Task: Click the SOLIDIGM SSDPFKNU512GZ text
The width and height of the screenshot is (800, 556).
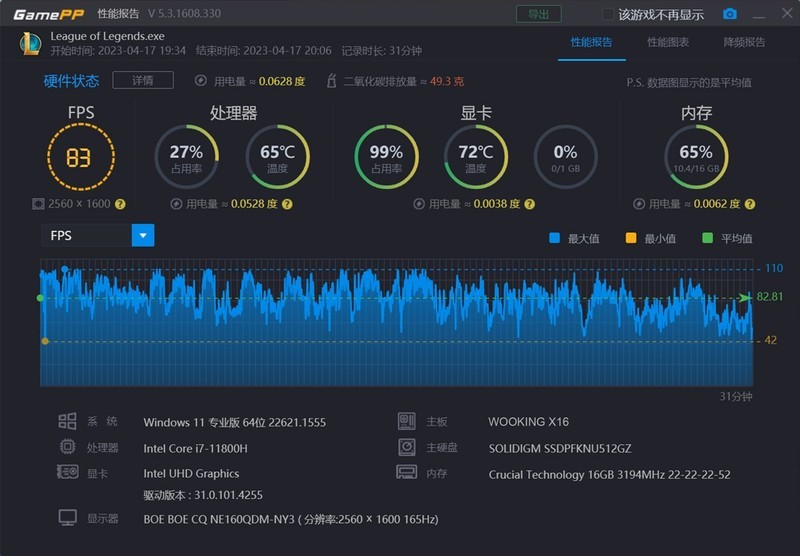Action: [x=560, y=448]
